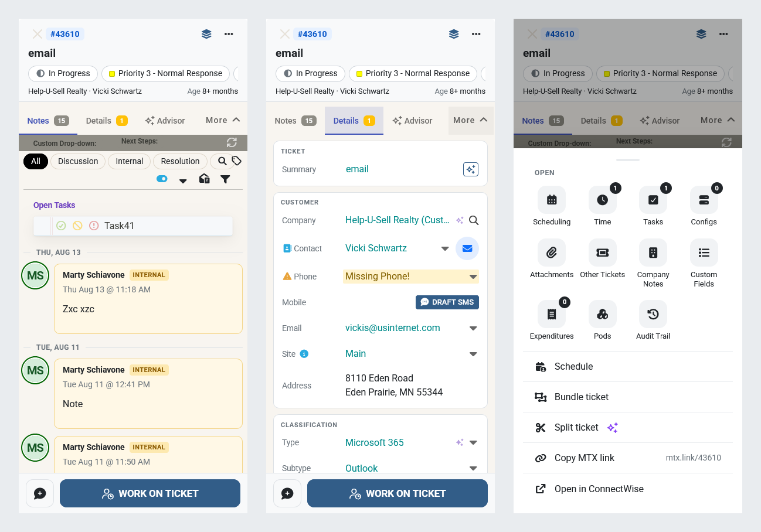This screenshot has width=761, height=532.
Task: Switch to Details tab in left panel
Action: coord(107,121)
